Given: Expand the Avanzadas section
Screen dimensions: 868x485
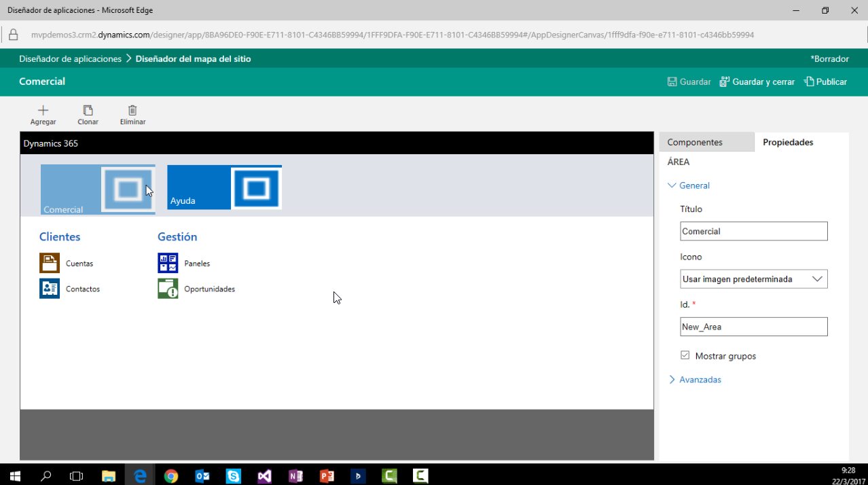Looking at the screenshot, I should pyautogui.click(x=695, y=380).
